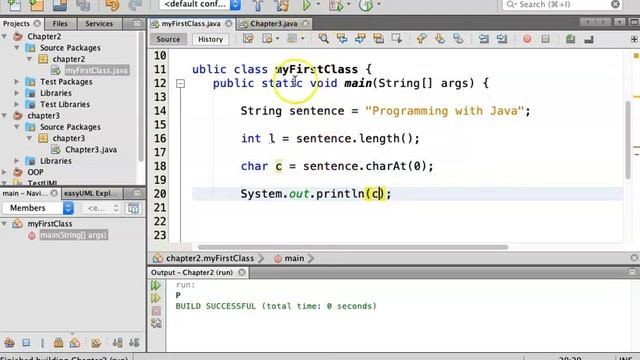Click Re-run with different parameters icon
This screenshot has width=640, height=360.
(x=156, y=298)
